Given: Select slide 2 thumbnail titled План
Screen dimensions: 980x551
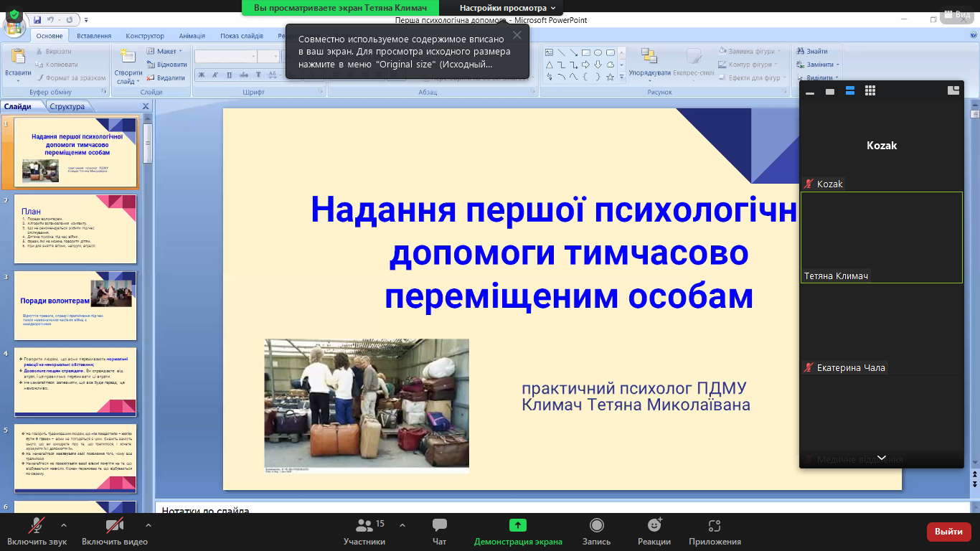Looking at the screenshot, I should click(x=75, y=230).
